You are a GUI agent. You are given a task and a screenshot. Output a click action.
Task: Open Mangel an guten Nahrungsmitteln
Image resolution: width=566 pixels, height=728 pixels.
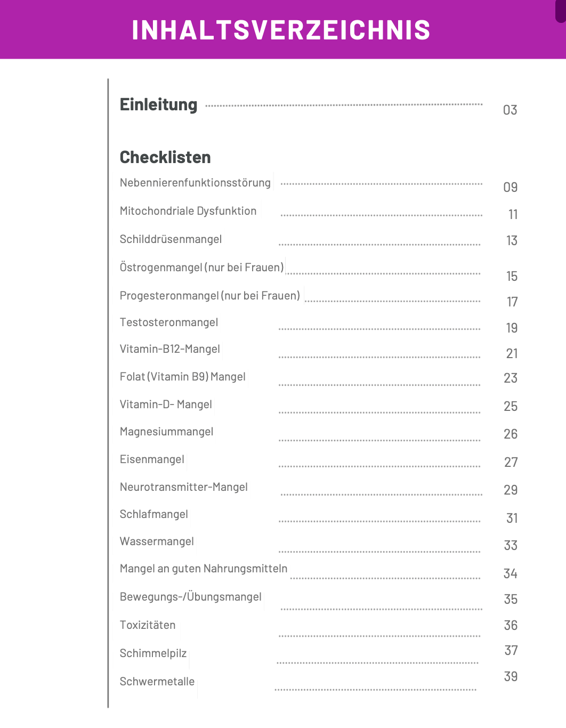coord(203,569)
